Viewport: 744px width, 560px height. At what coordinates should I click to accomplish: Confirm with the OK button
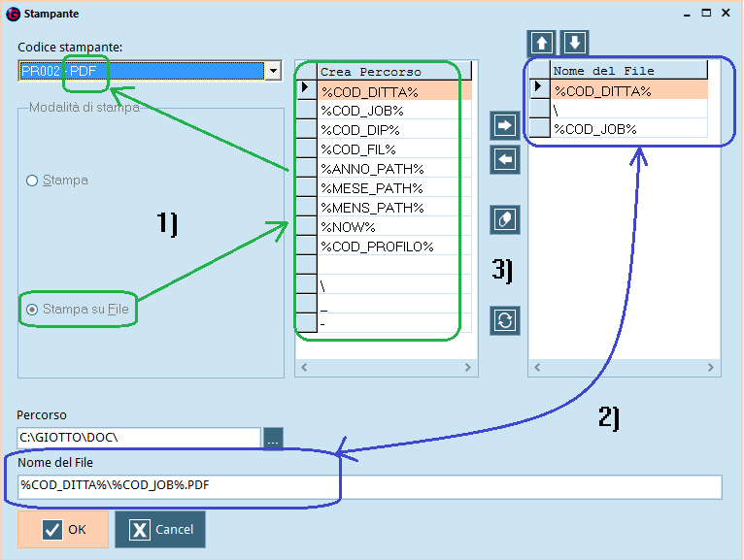(63, 529)
